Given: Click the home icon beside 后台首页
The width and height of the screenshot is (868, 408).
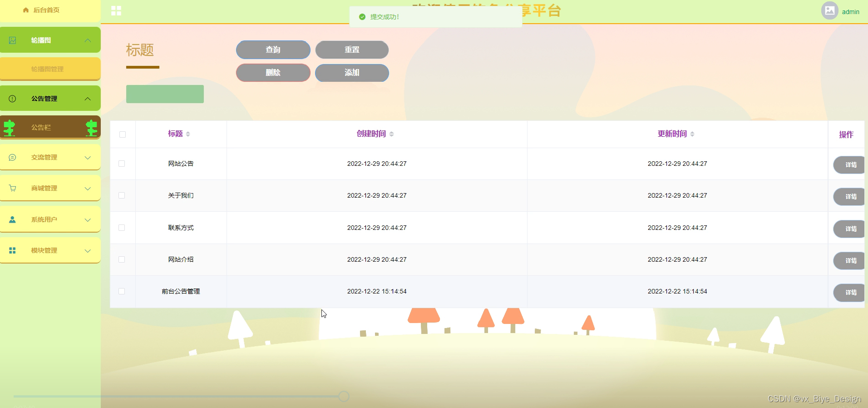Looking at the screenshot, I should (26, 10).
